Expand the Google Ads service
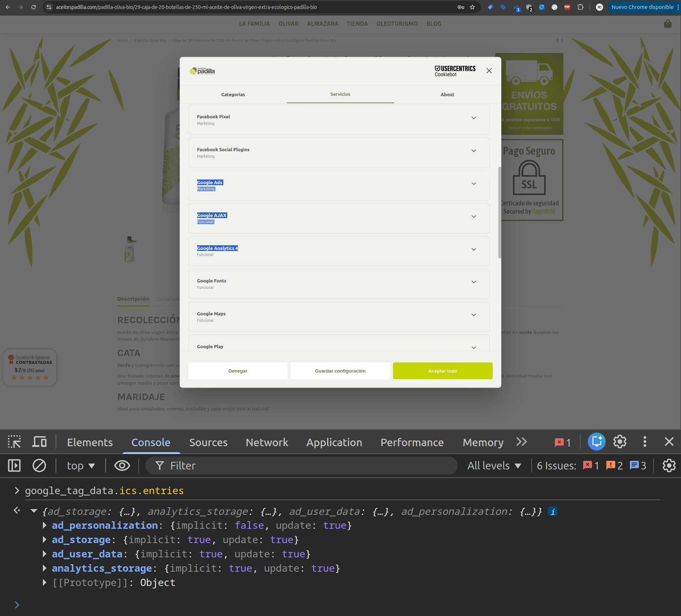 [474, 184]
